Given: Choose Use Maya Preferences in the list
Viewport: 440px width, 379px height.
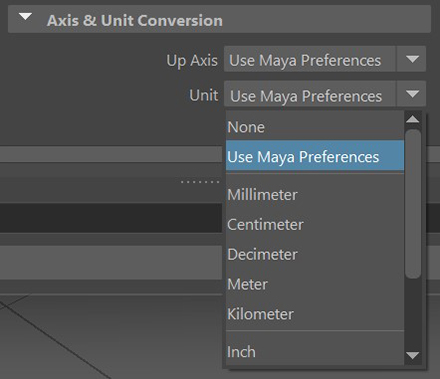Looking at the screenshot, I should [315, 156].
